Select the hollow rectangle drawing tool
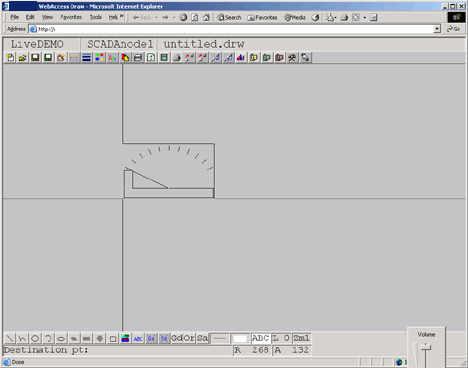The width and height of the screenshot is (468, 368). click(x=113, y=339)
